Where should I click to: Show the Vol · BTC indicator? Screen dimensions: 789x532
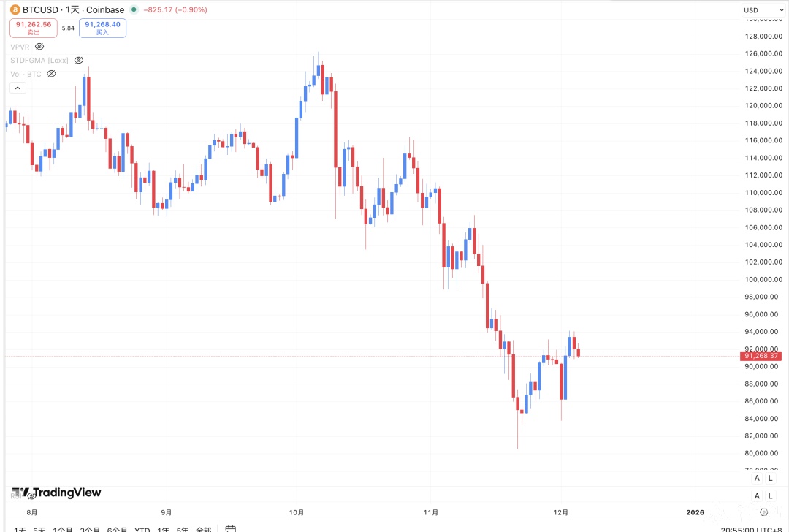point(51,74)
